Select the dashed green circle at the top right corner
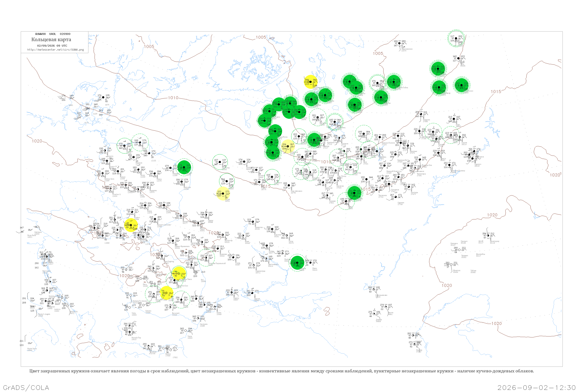 (x=456, y=38)
